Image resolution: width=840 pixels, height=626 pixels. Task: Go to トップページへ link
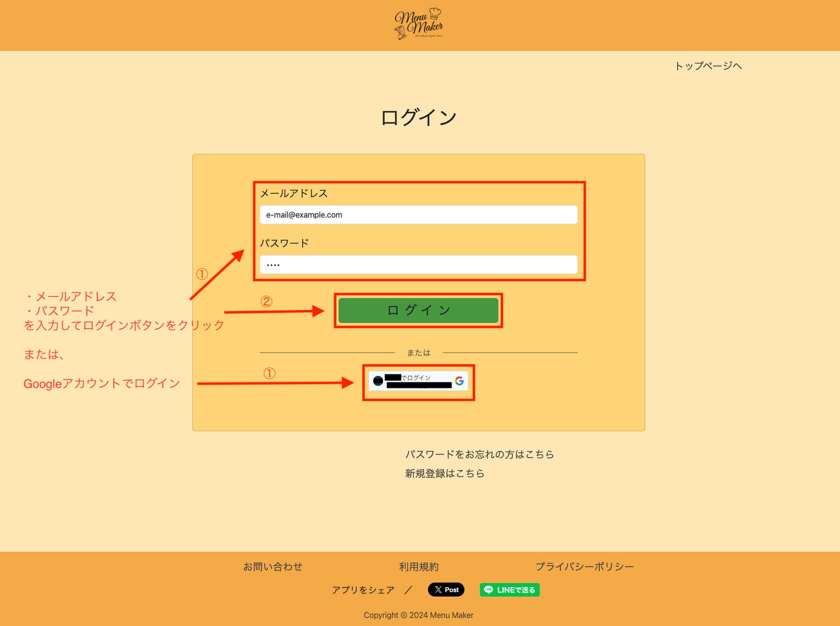tap(708, 66)
